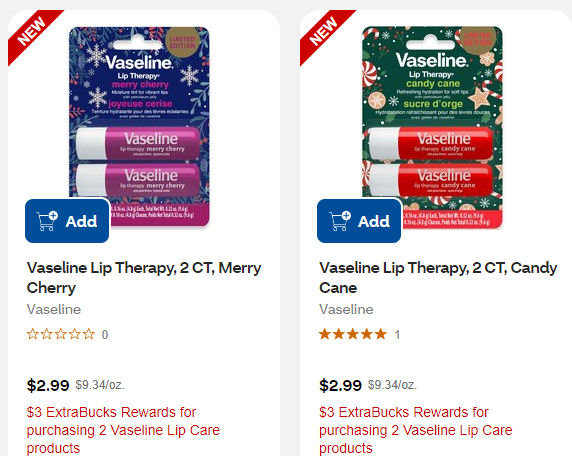
Task: Open Vaseline Lip Therapy Merry Cherry title link
Action: (144, 278)
